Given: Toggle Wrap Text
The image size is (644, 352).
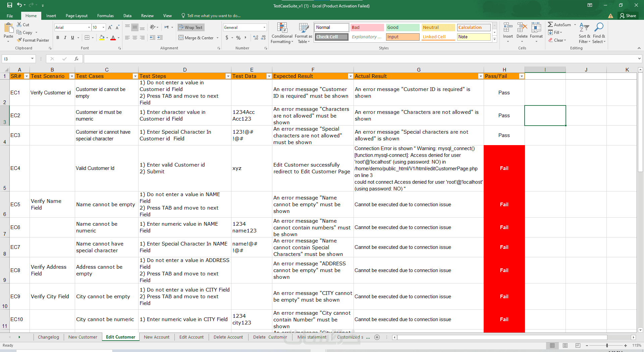Looking at the screenshot, I should click(190, 28).
